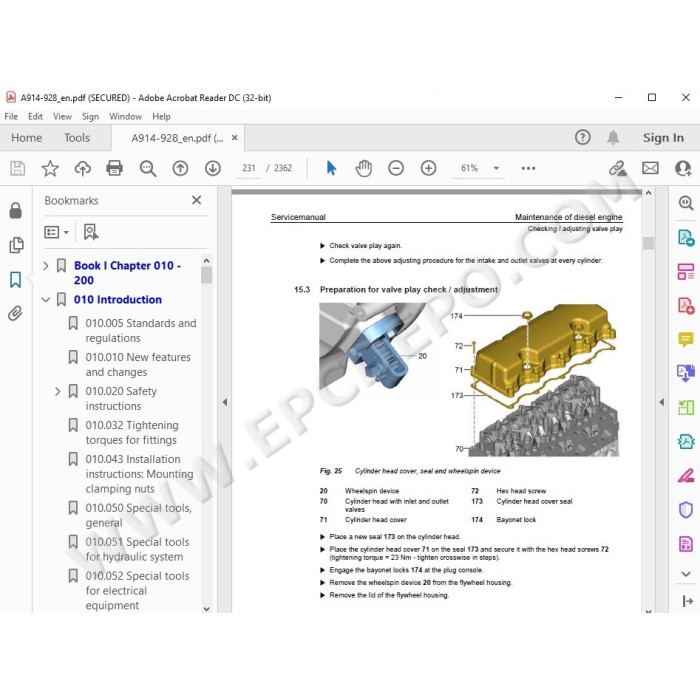Open the Edit menu
Screen dimensions: 700x700
35,117
